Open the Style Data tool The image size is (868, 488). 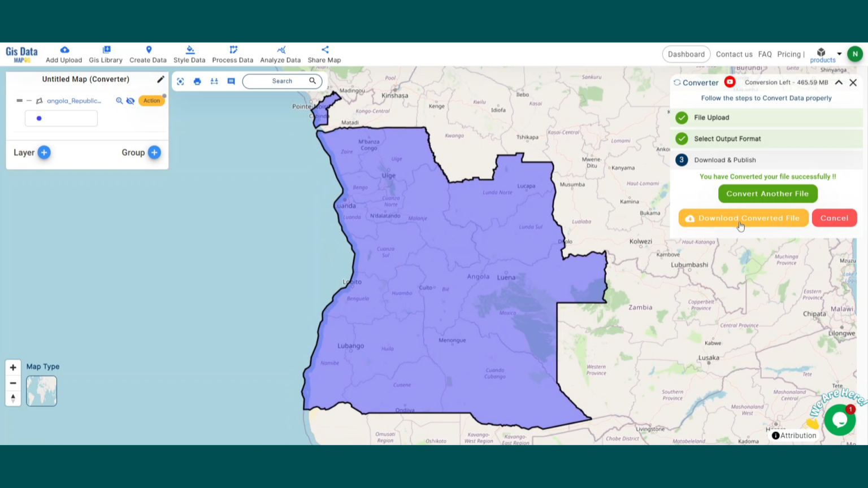tap(189, 54)
